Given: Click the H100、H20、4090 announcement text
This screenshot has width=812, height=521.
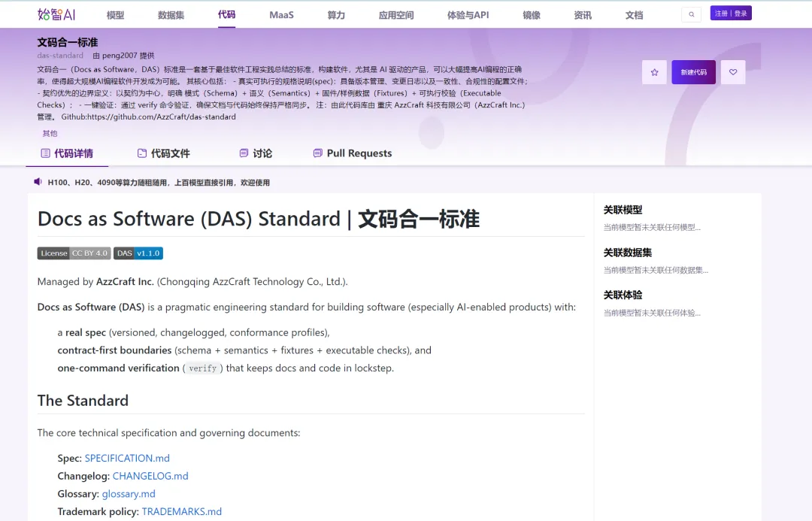Looking at the screenshot, I should pyautogui.click(x=159, y=182).
